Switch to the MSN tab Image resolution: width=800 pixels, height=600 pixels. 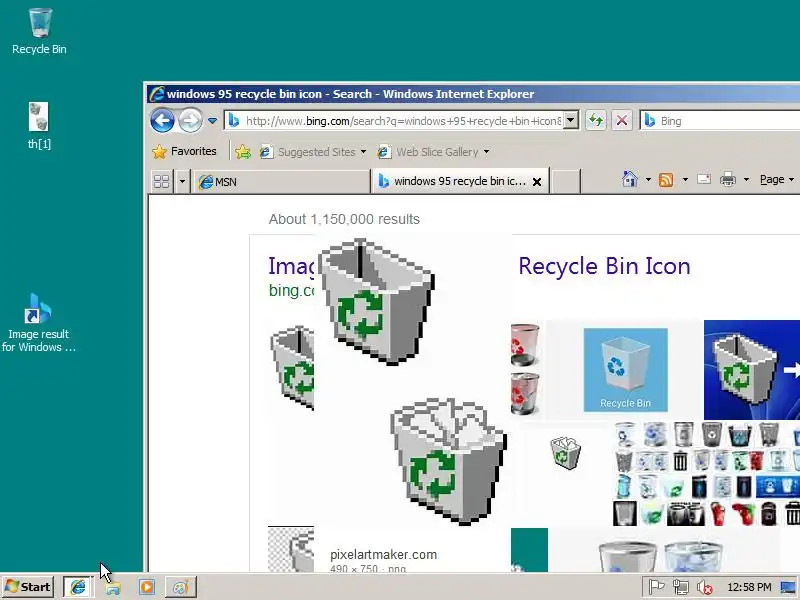click(281, 182)
